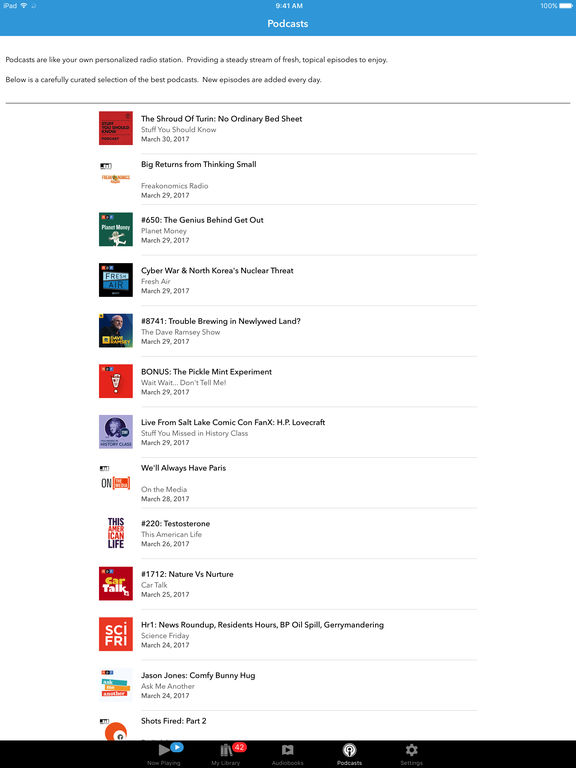Viewport: 576px width, 768px height.
Task: Tap the Sci Fri cover art
Action: [x=116, y=634]
